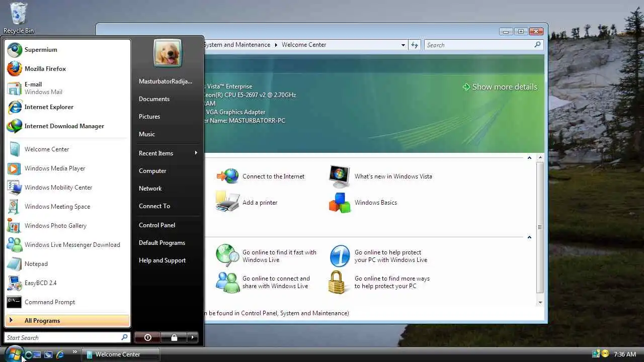Click the golden retriever user picture
Viewport: 644px width, 362px height.
168,53
